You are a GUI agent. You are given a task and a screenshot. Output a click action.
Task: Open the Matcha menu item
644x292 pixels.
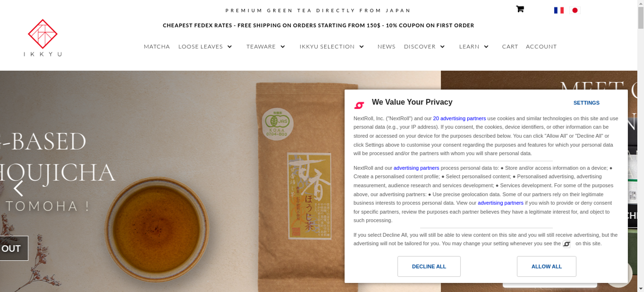point(157,47)
